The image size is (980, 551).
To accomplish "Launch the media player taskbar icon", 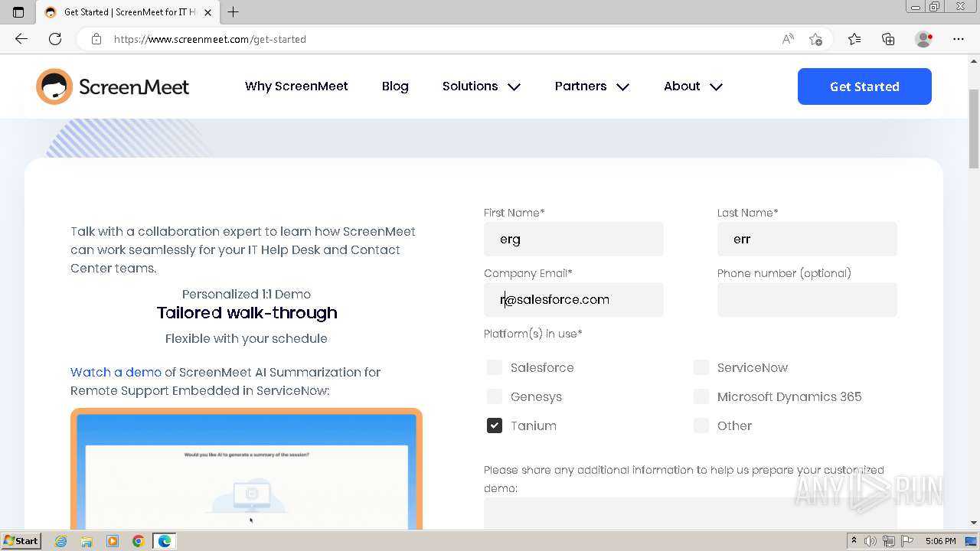I will click(113, 541).
